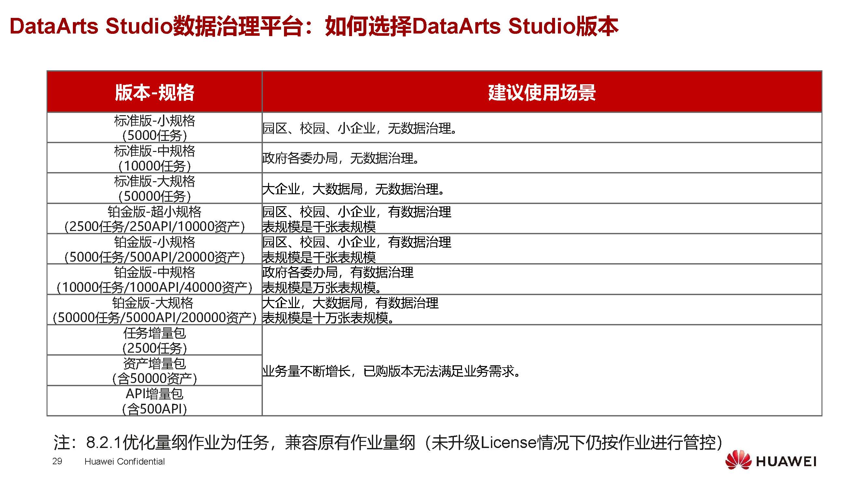Select the 铂金版-超小规格 cell
Image resolution: width=868 pixels, height=488 pixels.
coord(154,219)
